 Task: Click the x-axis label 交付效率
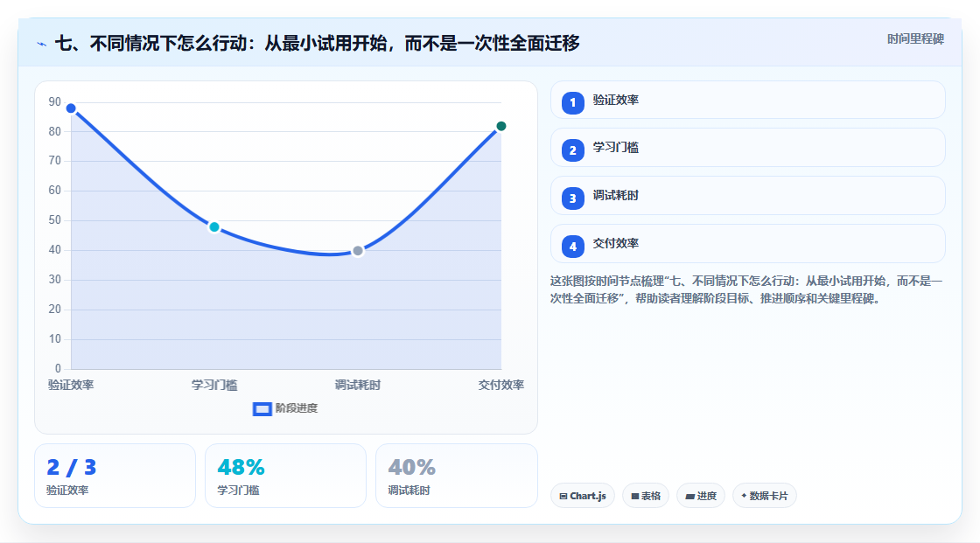501,385
